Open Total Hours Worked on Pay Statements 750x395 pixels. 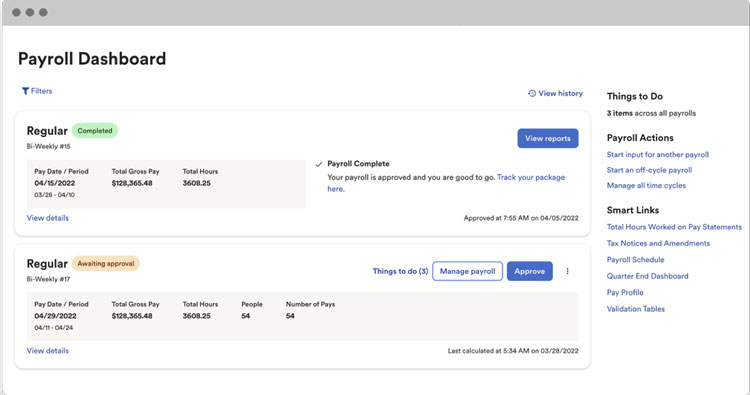[674, 227]
